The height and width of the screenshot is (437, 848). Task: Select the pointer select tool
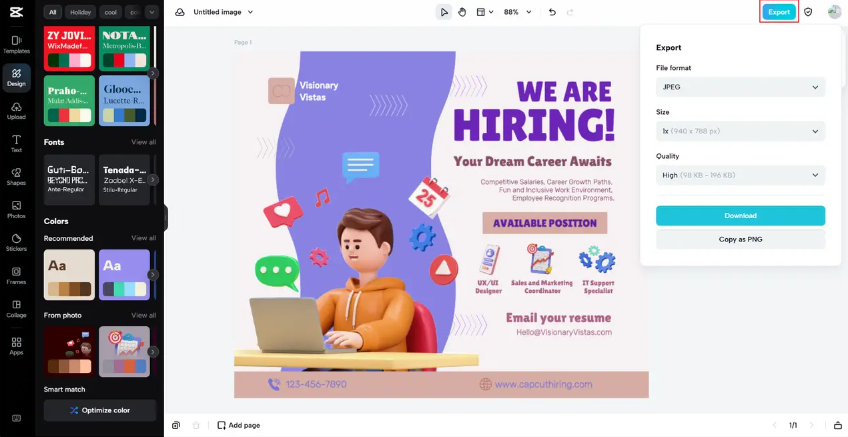pyautogui.click(x=444, y=12)
